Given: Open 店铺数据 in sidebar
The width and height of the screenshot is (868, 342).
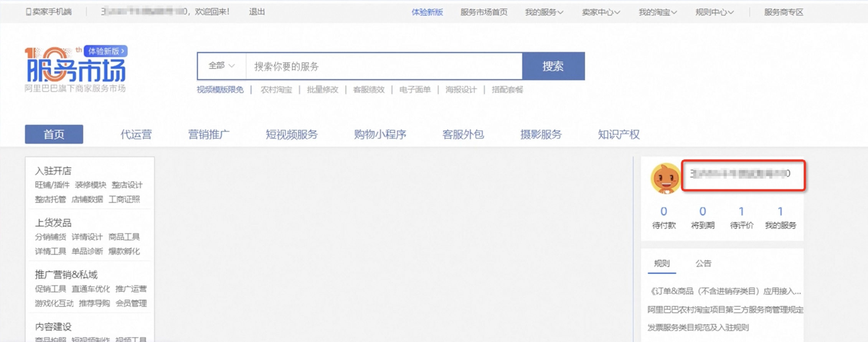Looking at the screenshot, I should click(87, 199).
